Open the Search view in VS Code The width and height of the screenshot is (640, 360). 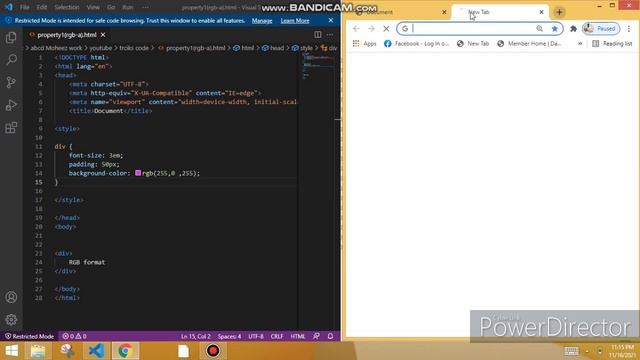pyautogui.click(x=11, y=60)
